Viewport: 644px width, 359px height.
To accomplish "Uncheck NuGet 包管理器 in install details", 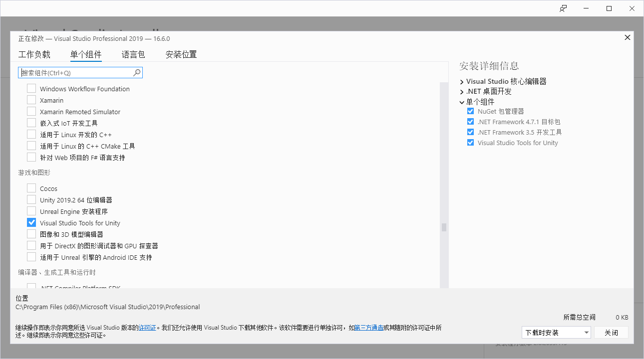I will tap(470, 111).
